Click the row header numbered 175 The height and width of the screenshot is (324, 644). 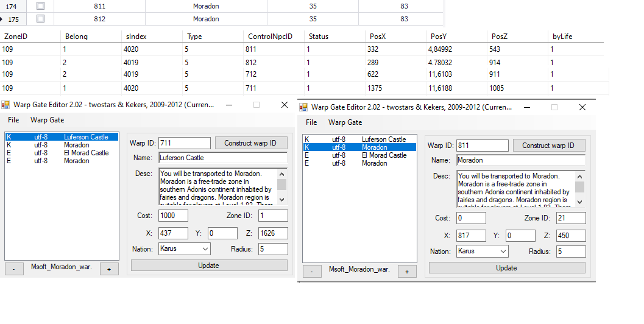[13, 19]
